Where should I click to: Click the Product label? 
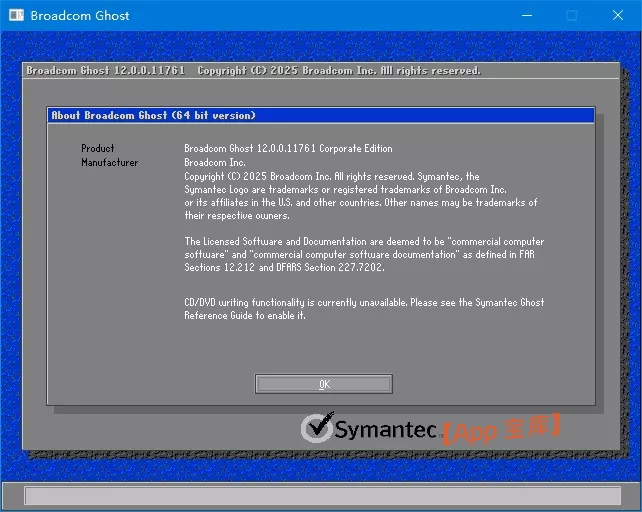pos(98,148)
